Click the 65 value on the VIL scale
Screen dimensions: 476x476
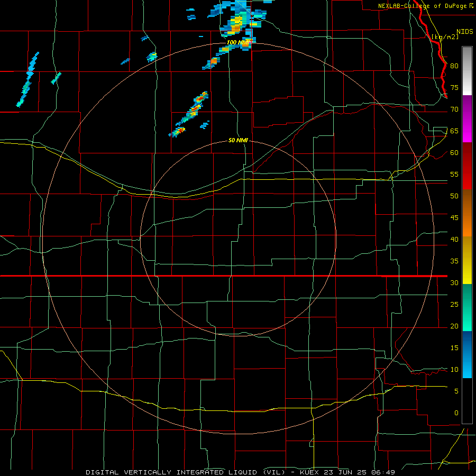point(454,131)
